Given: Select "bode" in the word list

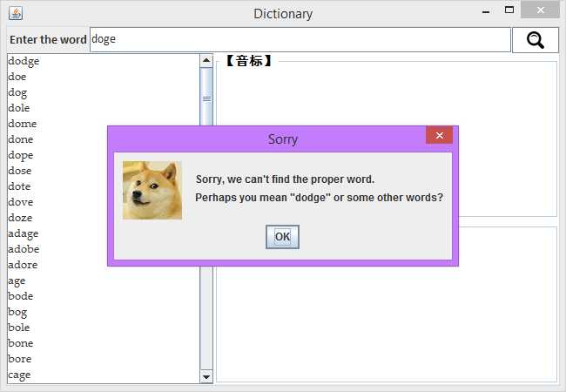Looking at the screenshot, I should click(104, 296).
